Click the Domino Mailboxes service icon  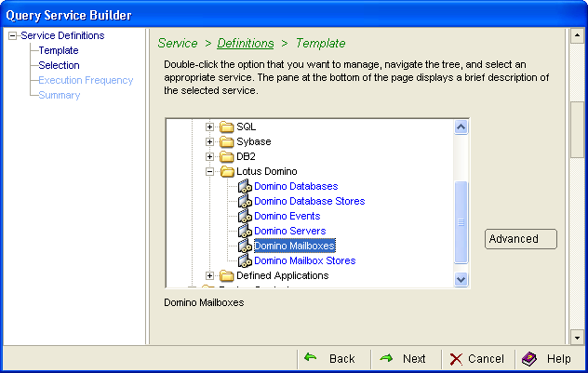245,246
